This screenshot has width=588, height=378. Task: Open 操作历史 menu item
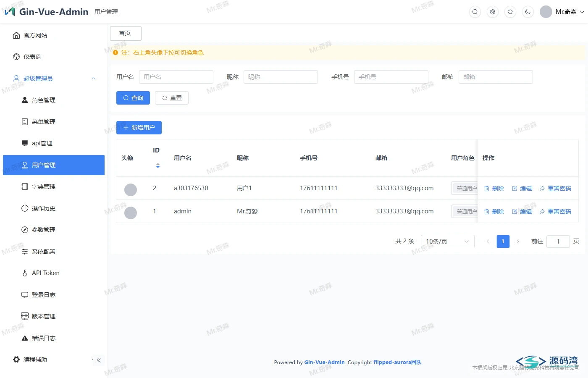pyautogui.click(x=54, y=208)
